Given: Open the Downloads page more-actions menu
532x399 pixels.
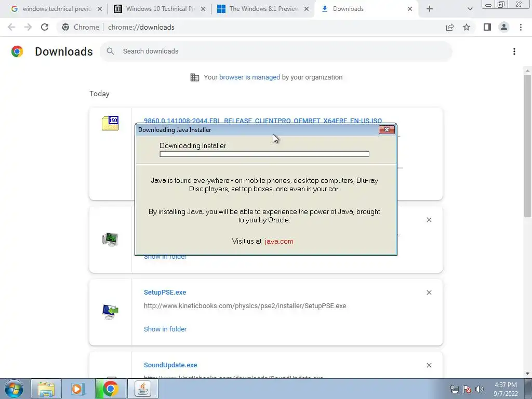Looking at the screenshot, I should click(514, 51).
